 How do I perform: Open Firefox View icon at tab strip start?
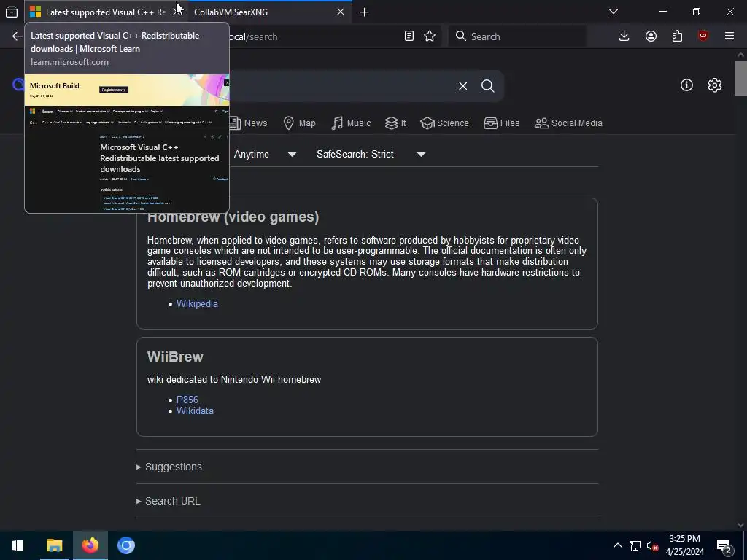(12, 12)
